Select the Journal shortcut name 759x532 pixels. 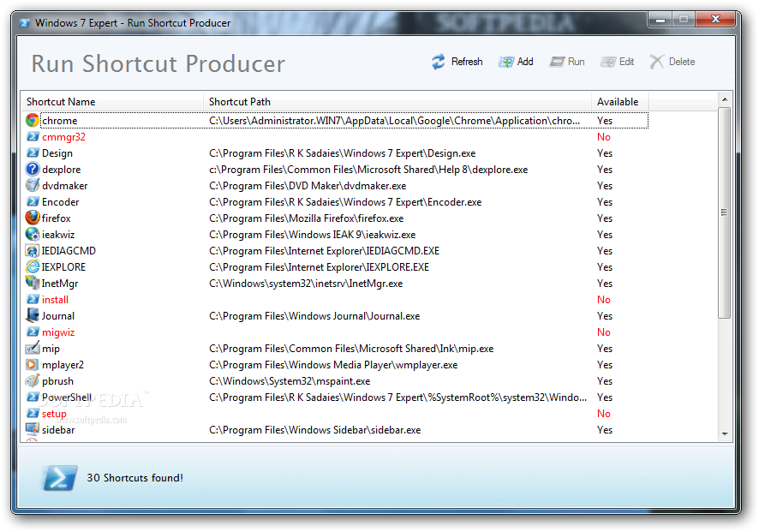click(58, 316)
